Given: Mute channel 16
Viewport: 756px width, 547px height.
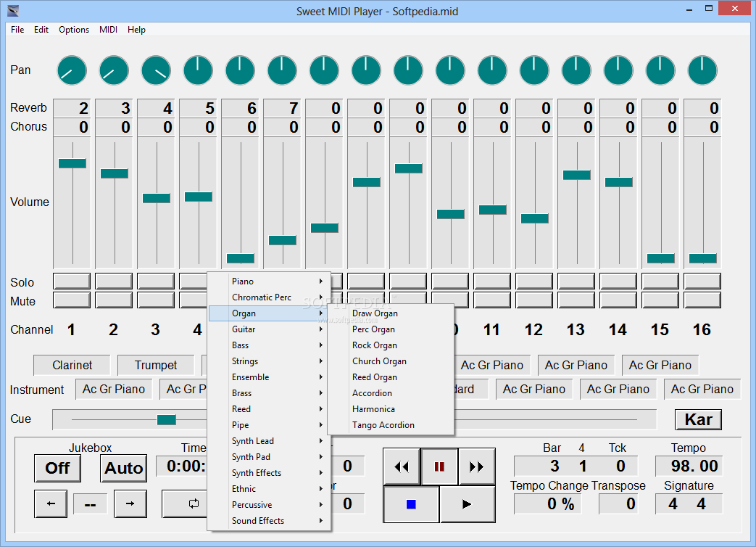Looking at the screenshot, I should [x=702, y=300].
